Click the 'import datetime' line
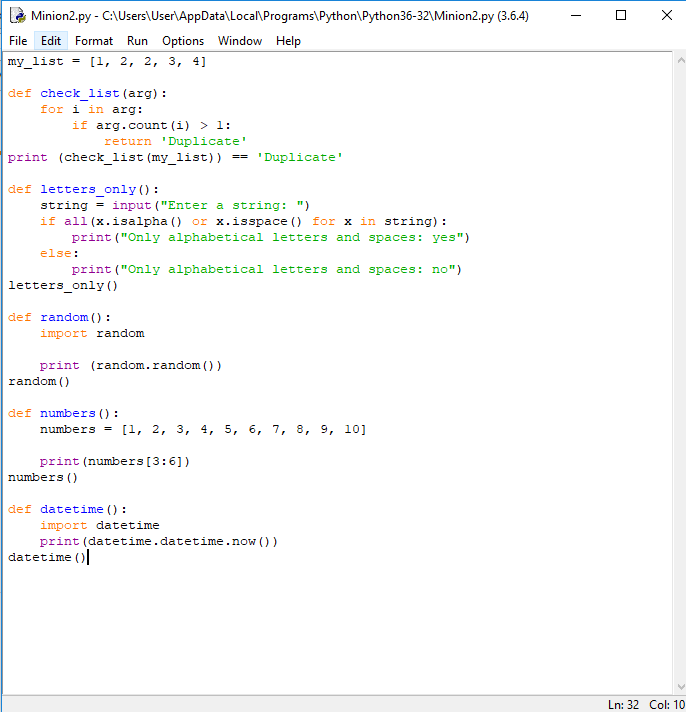Viewport: 686px width, 712px height. tap(100, 525)
